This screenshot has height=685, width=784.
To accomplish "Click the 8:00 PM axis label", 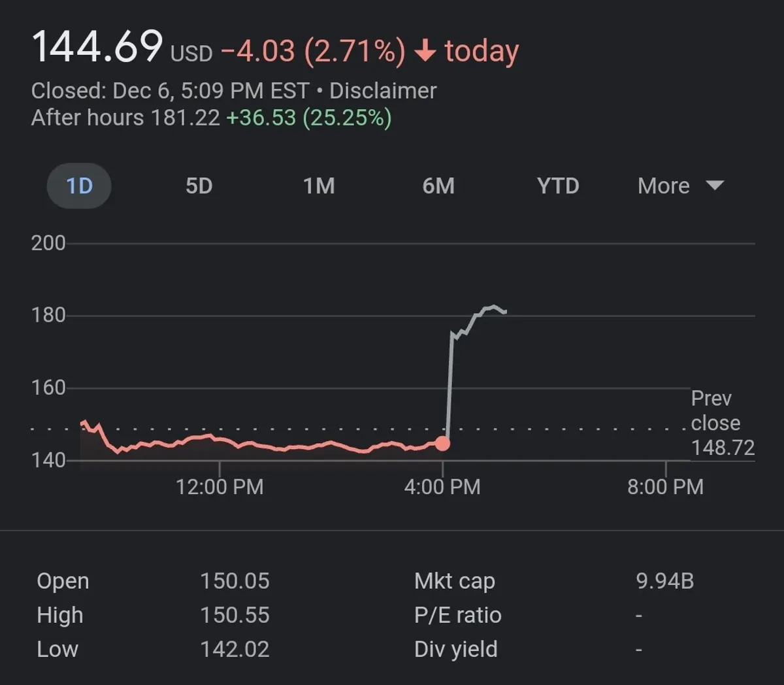I will tap(665, 486).
